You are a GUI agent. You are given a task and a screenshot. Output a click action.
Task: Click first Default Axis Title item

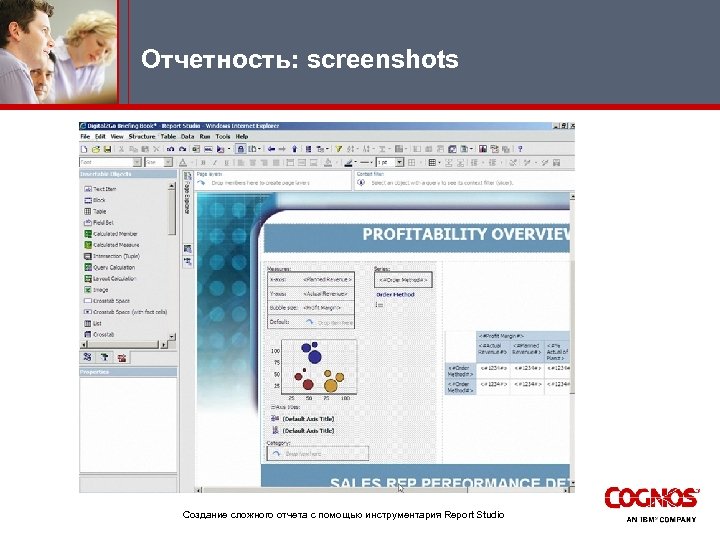coord(308,419)
